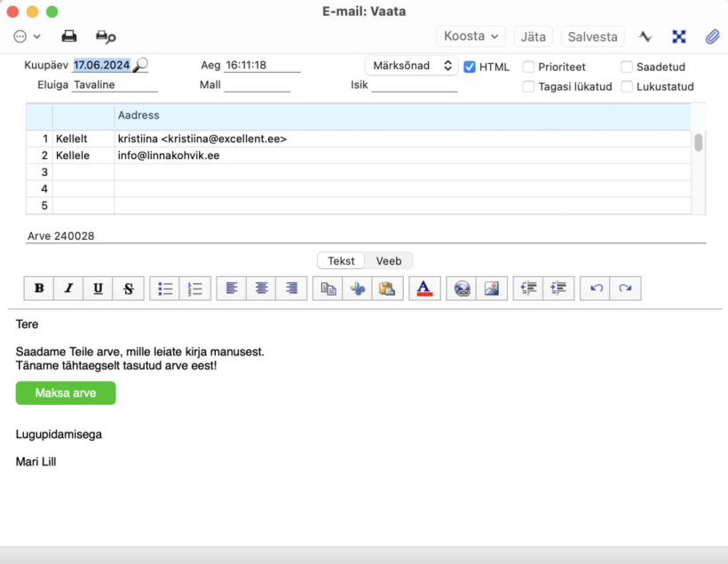The image size is (728, 564).
Task: Uncheck the HTML checkbox
Action: tap(470, 67)
